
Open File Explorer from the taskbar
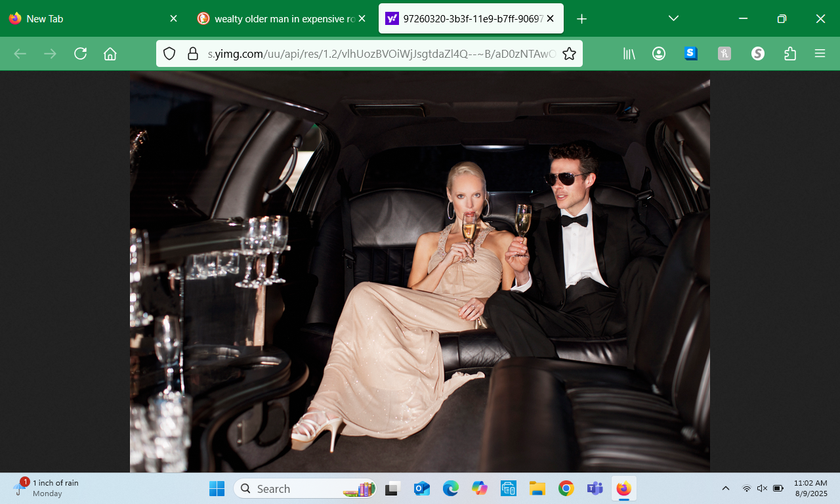pyautogui.click(x=537, y=489)
